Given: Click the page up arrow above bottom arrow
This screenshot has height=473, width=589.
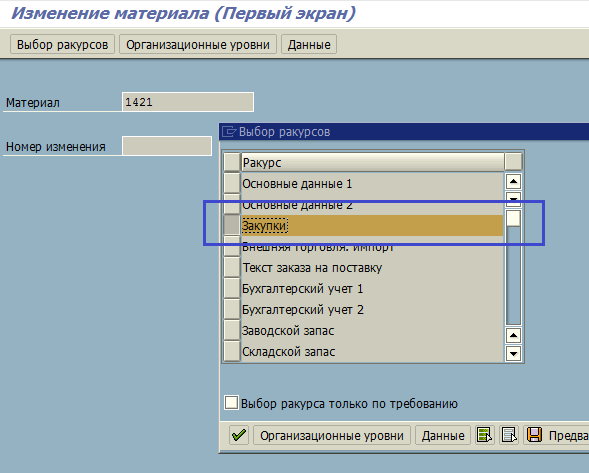Looking at the screenshot, I should pyautogui.click(x=513, y=335).
